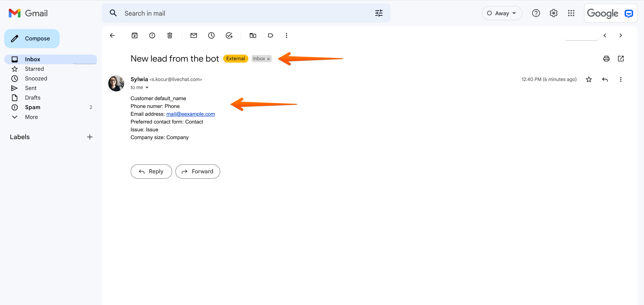
Task: Click the sender address s.kocur@livechat.com
Action: (x=176, y=79)
